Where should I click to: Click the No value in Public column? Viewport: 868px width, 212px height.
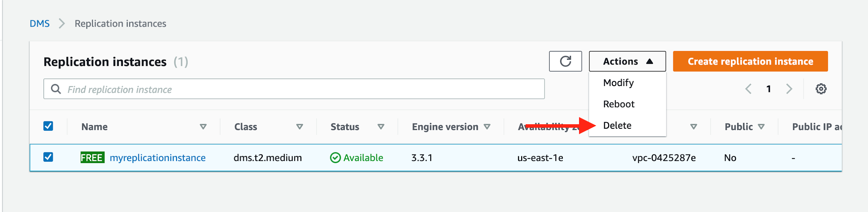pyautogui.click(x=730, y=158)
